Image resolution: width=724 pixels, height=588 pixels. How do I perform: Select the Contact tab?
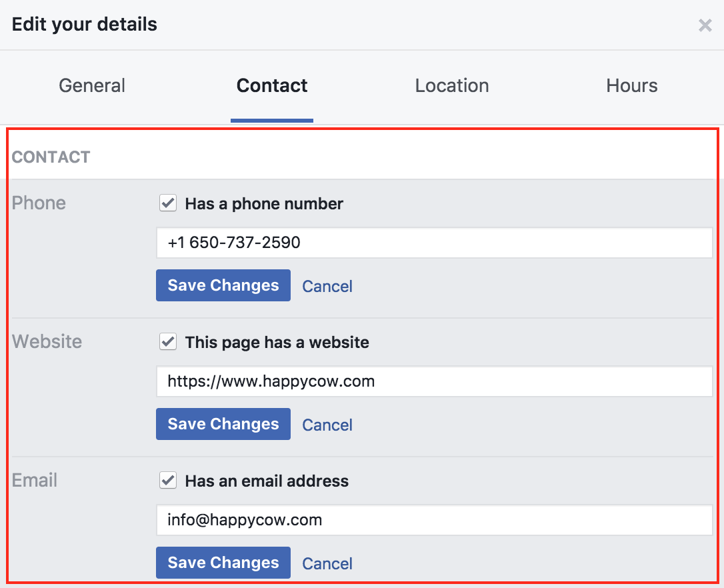pos(272,85)
